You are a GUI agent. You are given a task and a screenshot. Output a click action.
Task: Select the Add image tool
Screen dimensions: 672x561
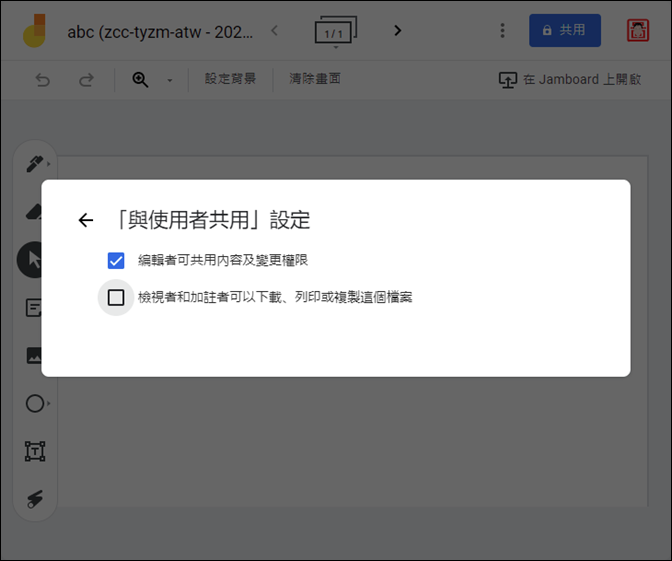coord(34,356)
